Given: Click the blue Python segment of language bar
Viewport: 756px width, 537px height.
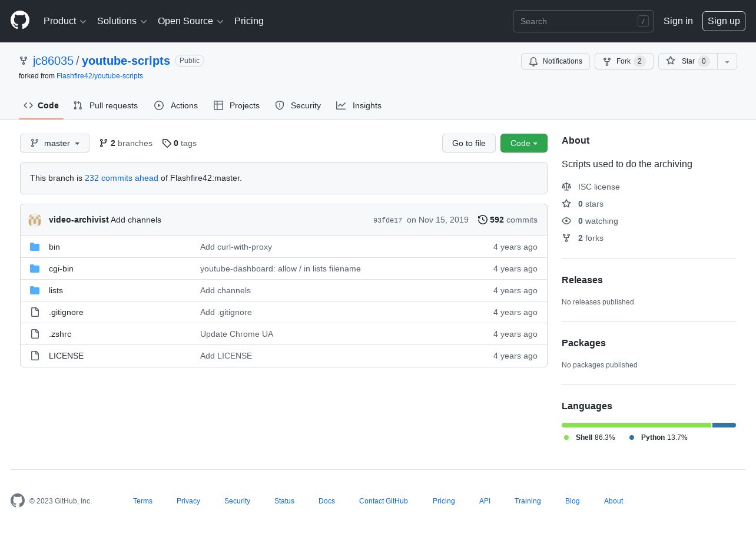Looking at the screenshot, I should 724,425.
